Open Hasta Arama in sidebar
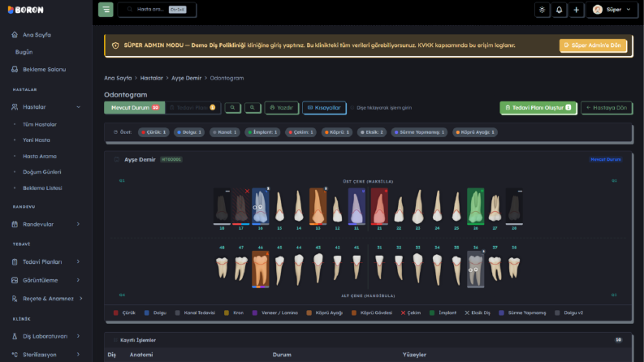644x362 pixels. pyautogui.click(x=40, y=156)
